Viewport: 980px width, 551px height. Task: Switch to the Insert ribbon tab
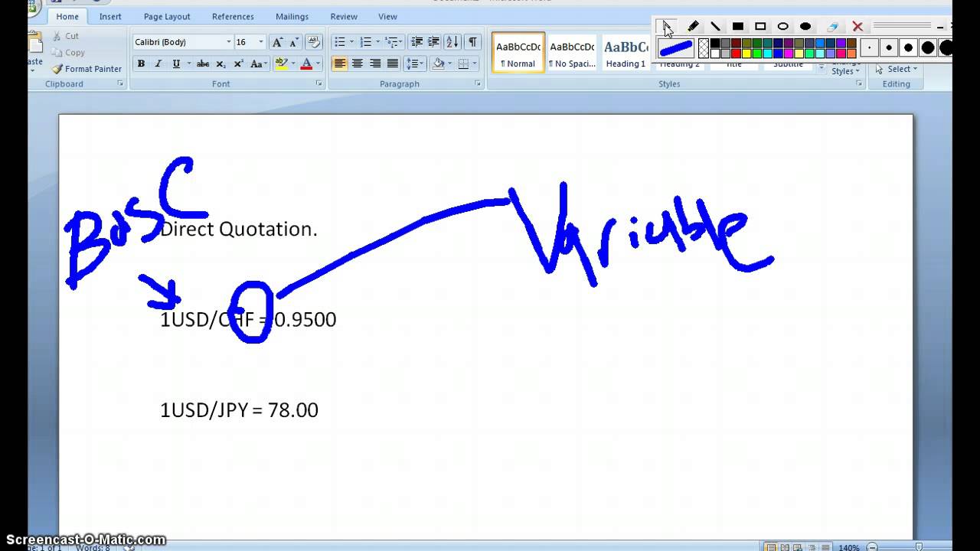[110, 16]
